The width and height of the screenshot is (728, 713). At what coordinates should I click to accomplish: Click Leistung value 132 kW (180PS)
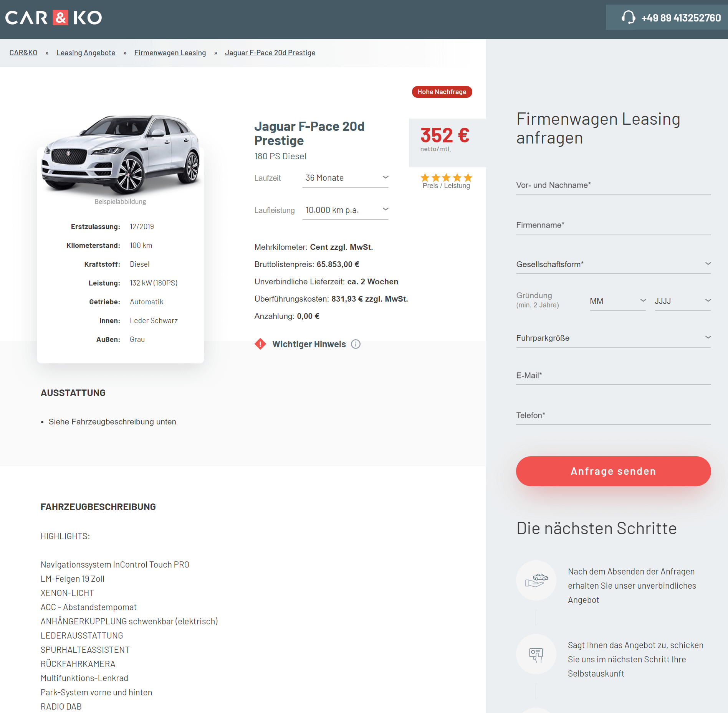tap(154, 283)
